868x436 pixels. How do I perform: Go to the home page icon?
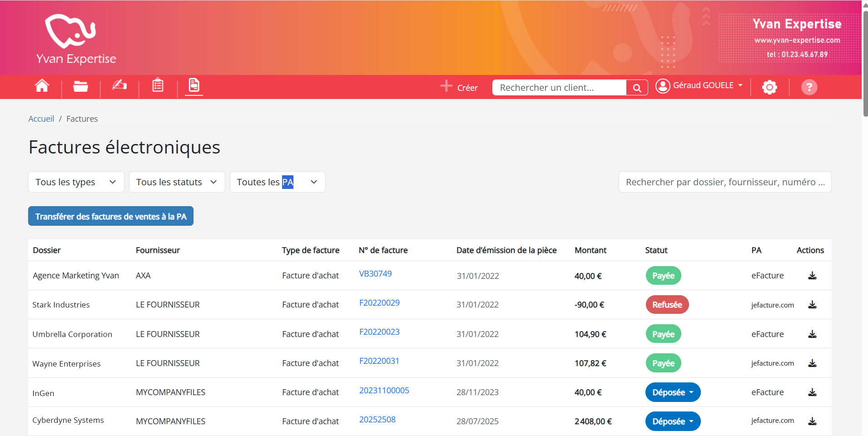(42, 86)
